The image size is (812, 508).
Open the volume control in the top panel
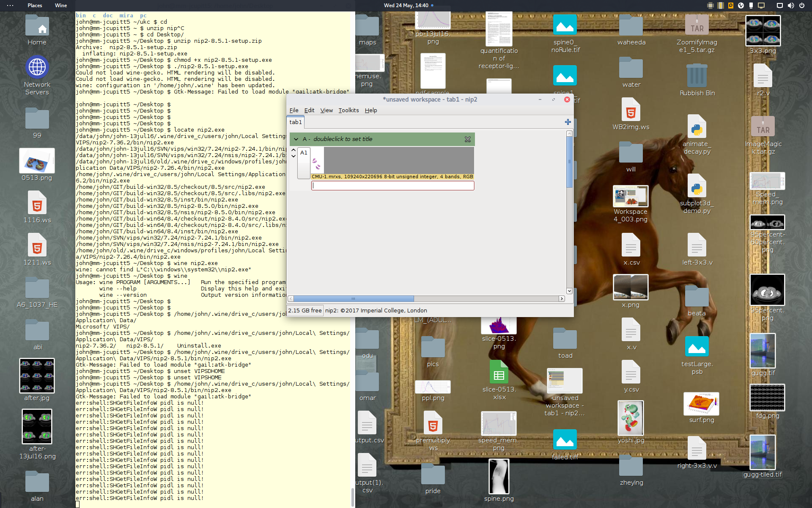[790, 6]
